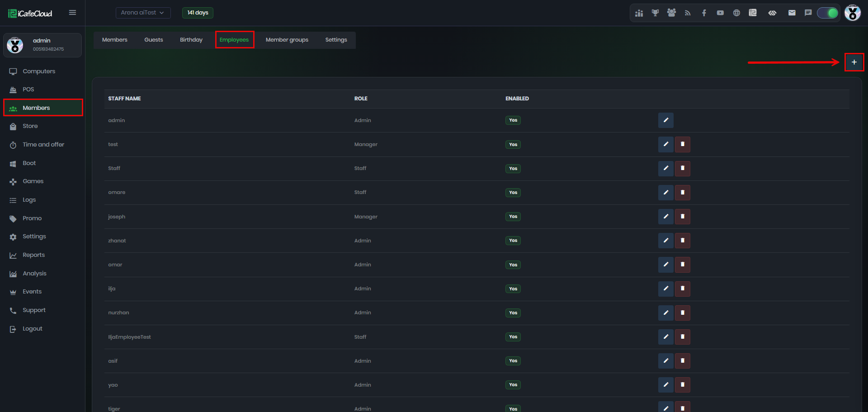Open Boot in the sidebar

pos(42,163)
